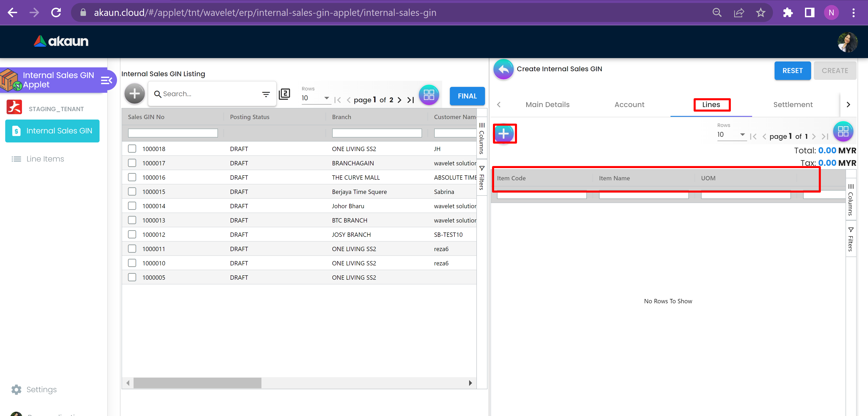868x416 pixels.
Task: Click the back arrow beside Create Internal Sales GIN
Action: pyautogui.click(x=503, y=69)
